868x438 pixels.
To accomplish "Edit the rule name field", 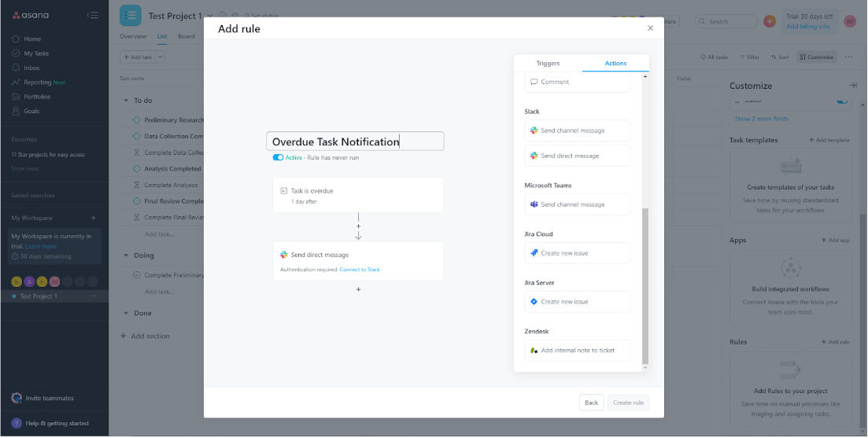I will click(x=356, y=142).
